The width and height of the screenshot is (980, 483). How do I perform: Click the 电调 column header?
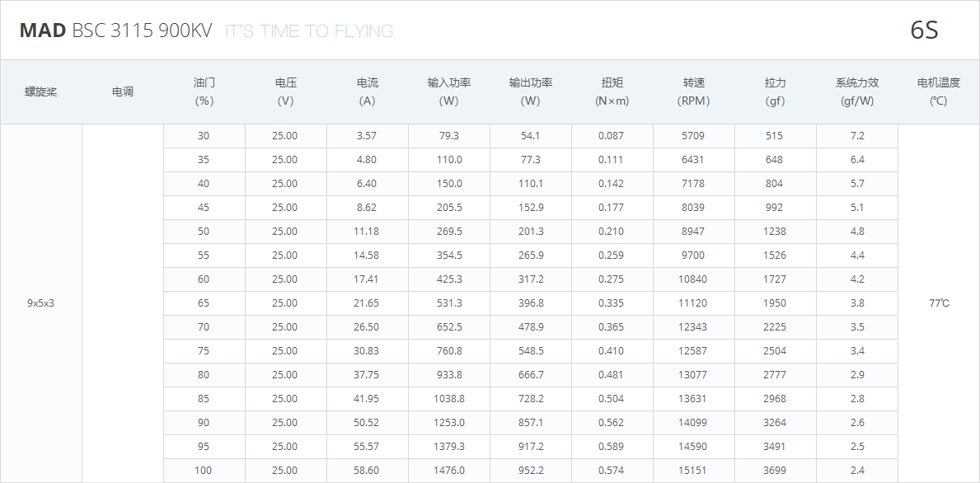coord(123,91)
